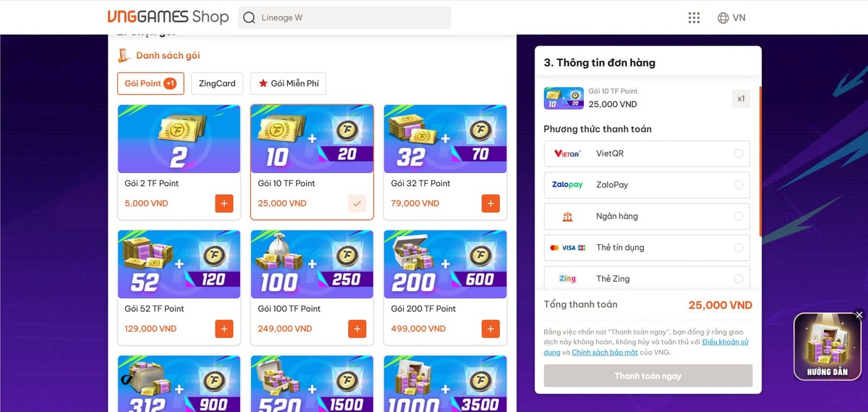
Task: Select the Gói 52 TF Point card image
Action: [x=179, y=264]
